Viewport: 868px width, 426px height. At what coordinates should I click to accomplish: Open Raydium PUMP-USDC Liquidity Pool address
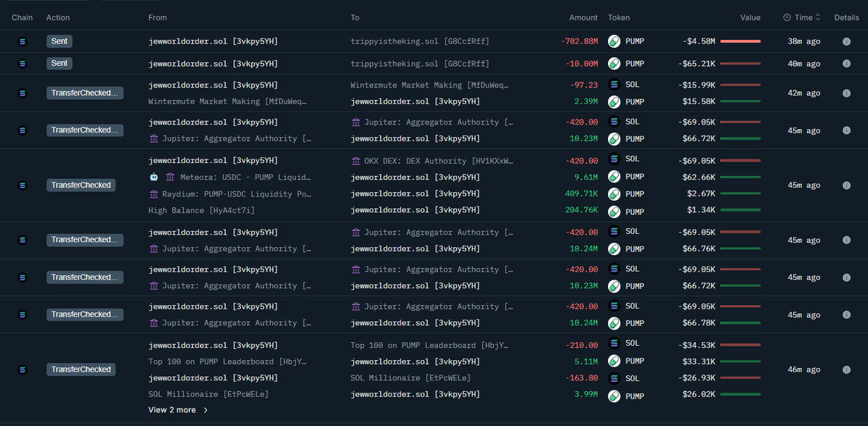pos(237,194)
